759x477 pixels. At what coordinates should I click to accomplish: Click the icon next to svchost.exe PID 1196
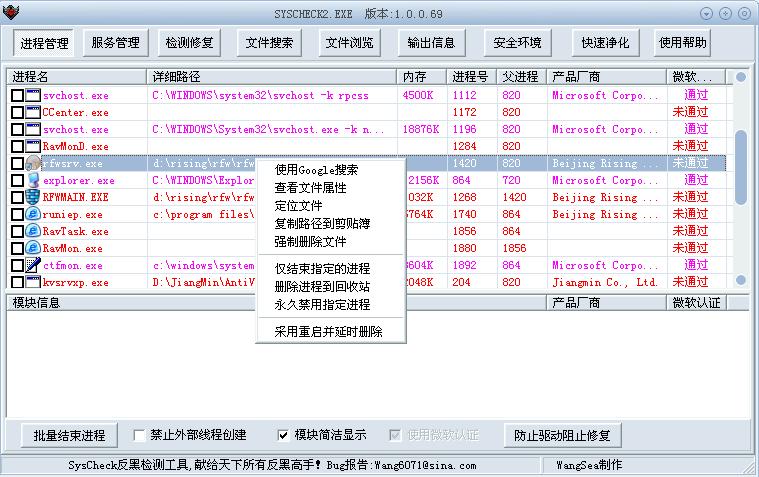(33, 129)
